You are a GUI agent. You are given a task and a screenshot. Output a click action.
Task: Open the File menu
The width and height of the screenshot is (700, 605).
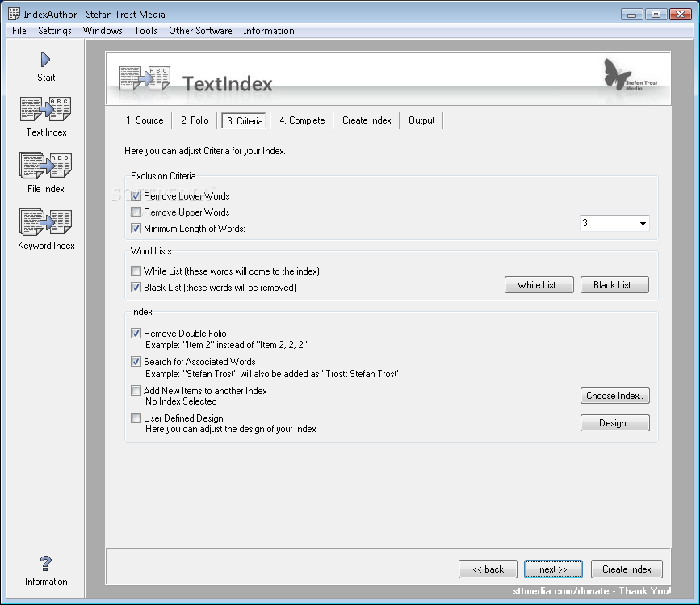click(x=19, y=31)
